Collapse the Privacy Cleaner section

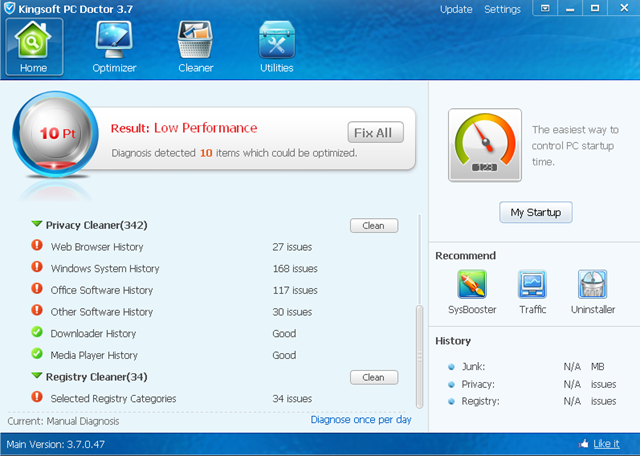pos(37,224)
